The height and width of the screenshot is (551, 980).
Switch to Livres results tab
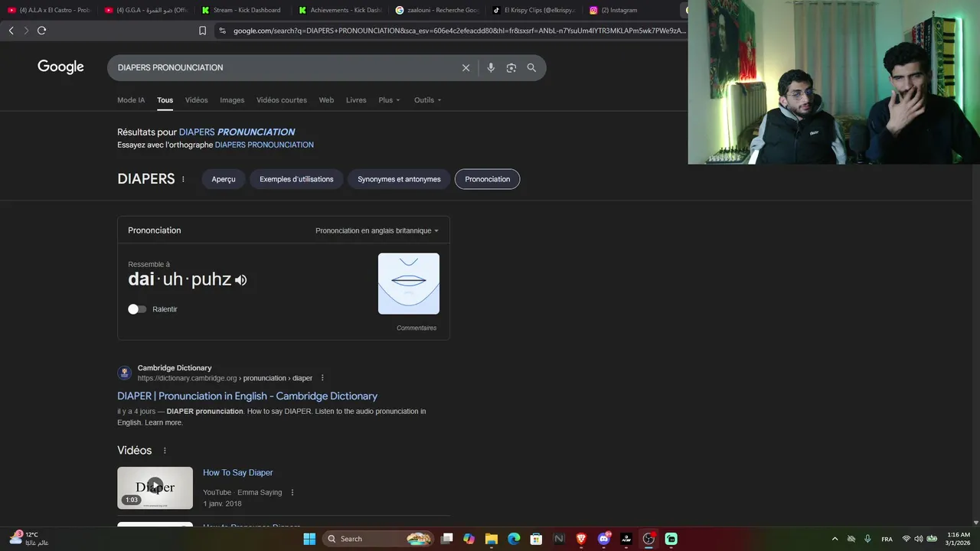tap(356, 100)
